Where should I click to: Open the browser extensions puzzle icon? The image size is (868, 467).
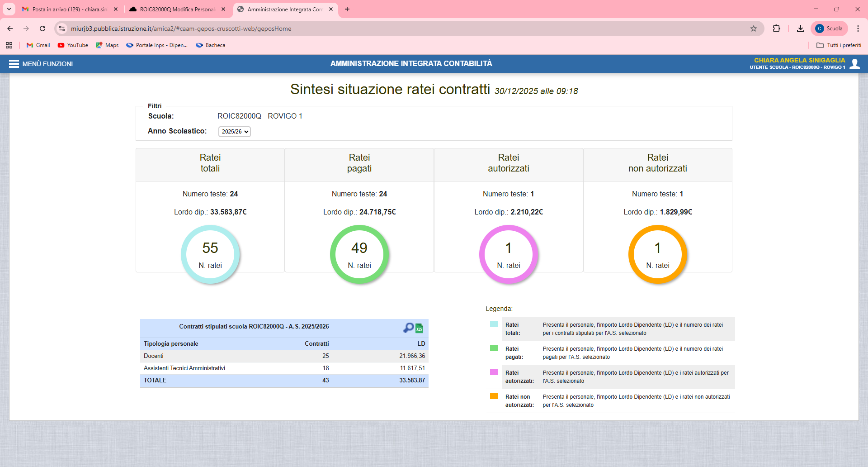pos(777,29)
